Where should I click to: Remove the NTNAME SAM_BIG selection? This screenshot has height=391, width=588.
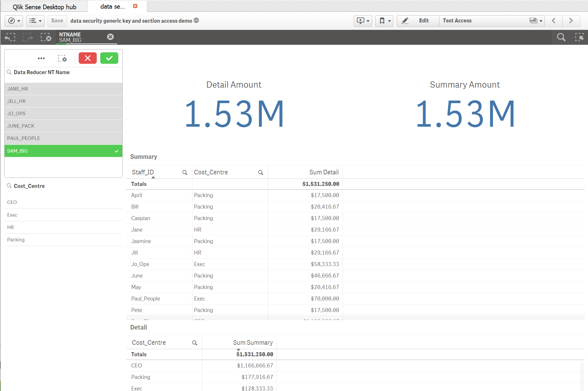(110, 37)
